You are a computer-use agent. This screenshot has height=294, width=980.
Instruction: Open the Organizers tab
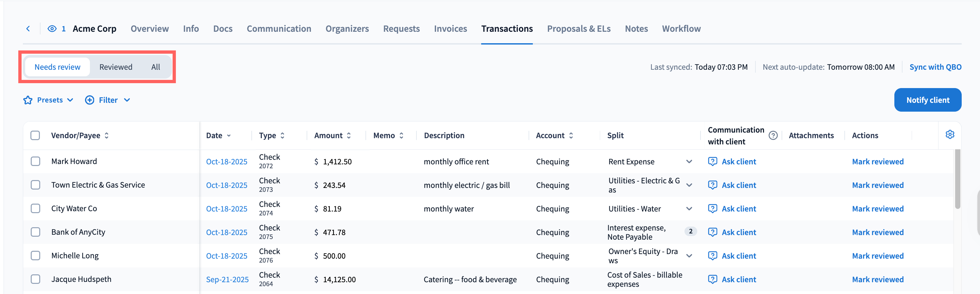point(347,28)
